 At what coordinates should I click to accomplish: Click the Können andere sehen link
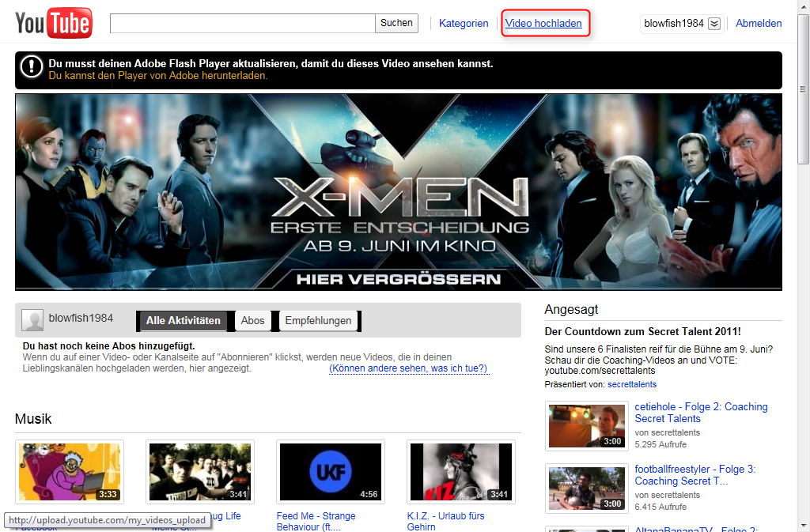coord(409,369)
